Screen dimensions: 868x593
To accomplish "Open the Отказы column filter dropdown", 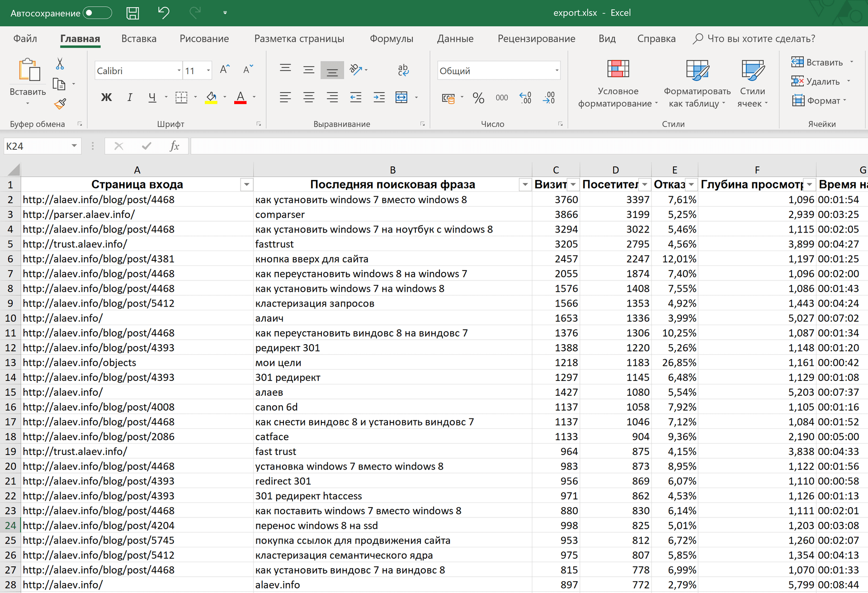I will 691,185.
